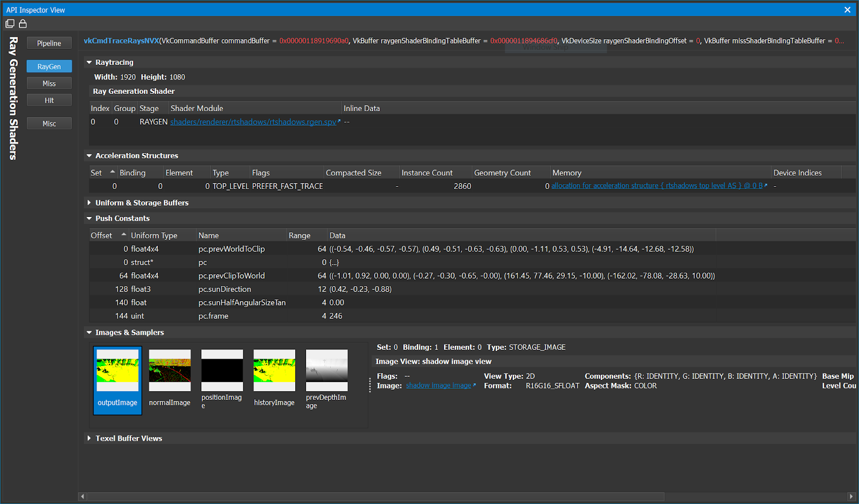Click the Shader Module column header

255,108
